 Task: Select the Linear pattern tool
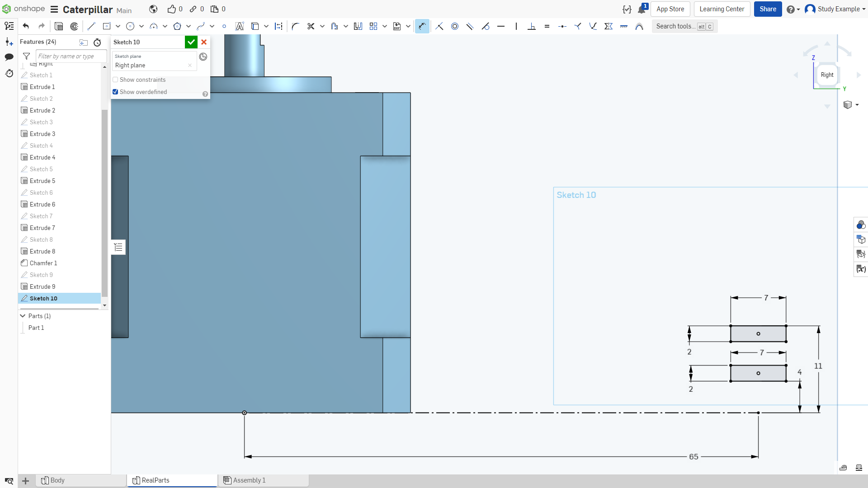point(373,26)
